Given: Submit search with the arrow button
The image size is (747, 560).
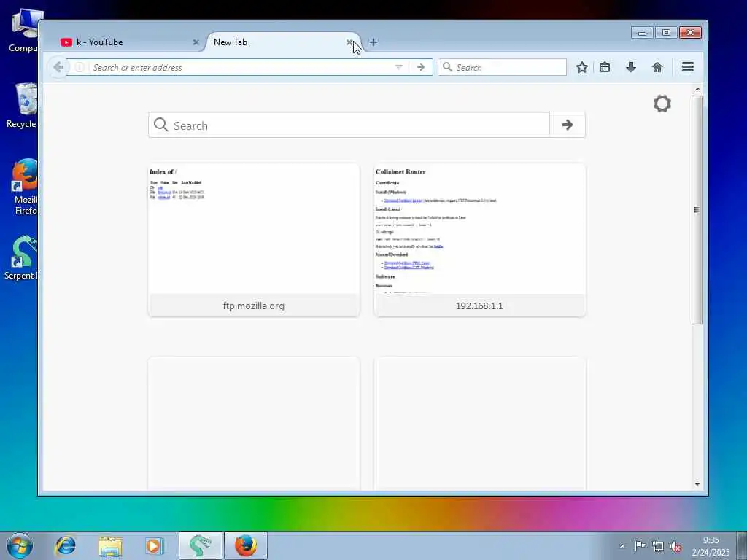Looking at the screenshot, I should pos(568,125).
